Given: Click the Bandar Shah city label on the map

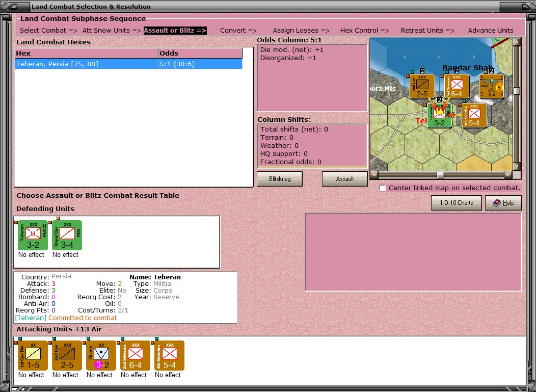Looking at the screenshot, I should (x=467, y=68).
